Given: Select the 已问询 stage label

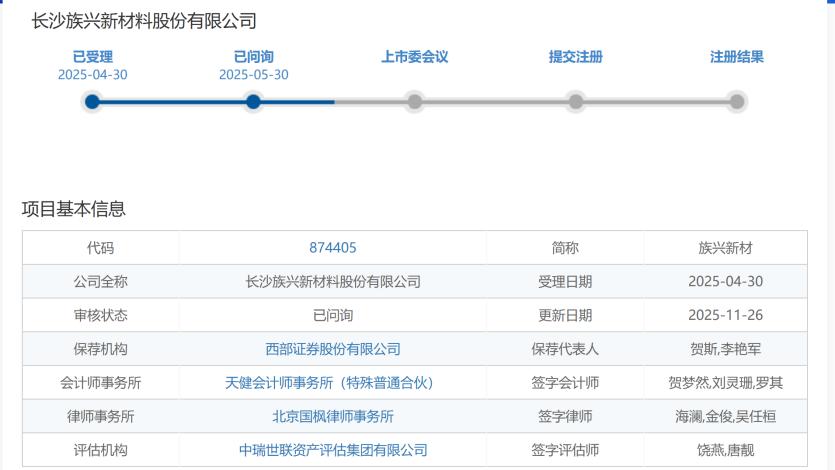Looking at the screenshot, I should 253,57.
